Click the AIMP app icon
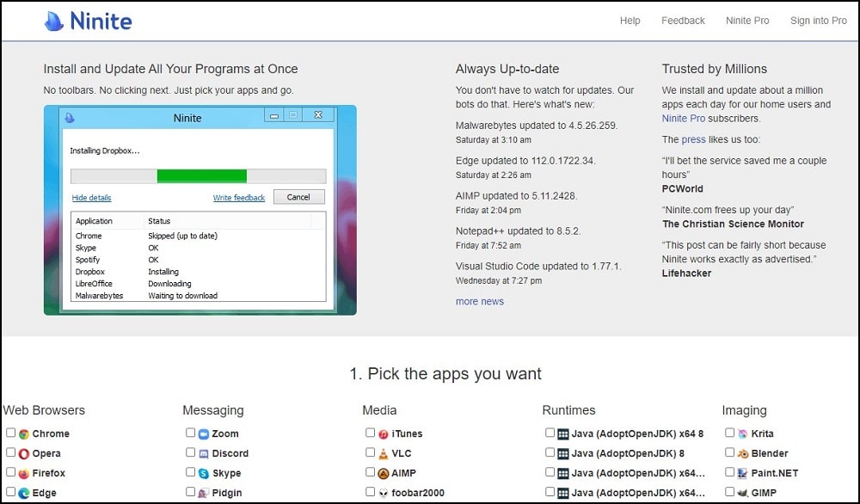Image resolution: width=860 pixels, height=504 pixels. [384, 474]
